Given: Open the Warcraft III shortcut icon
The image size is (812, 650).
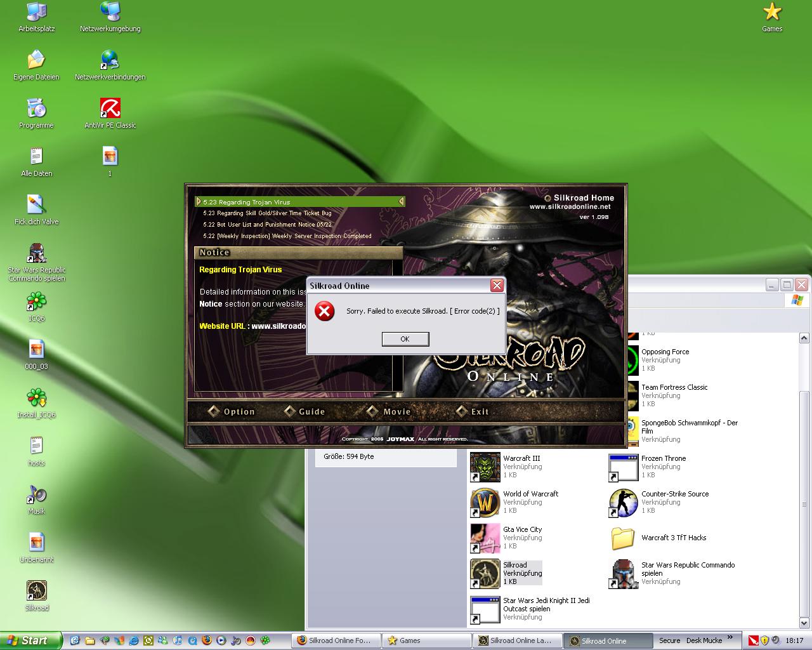Looking at the screenshot, I should point(485,467).
